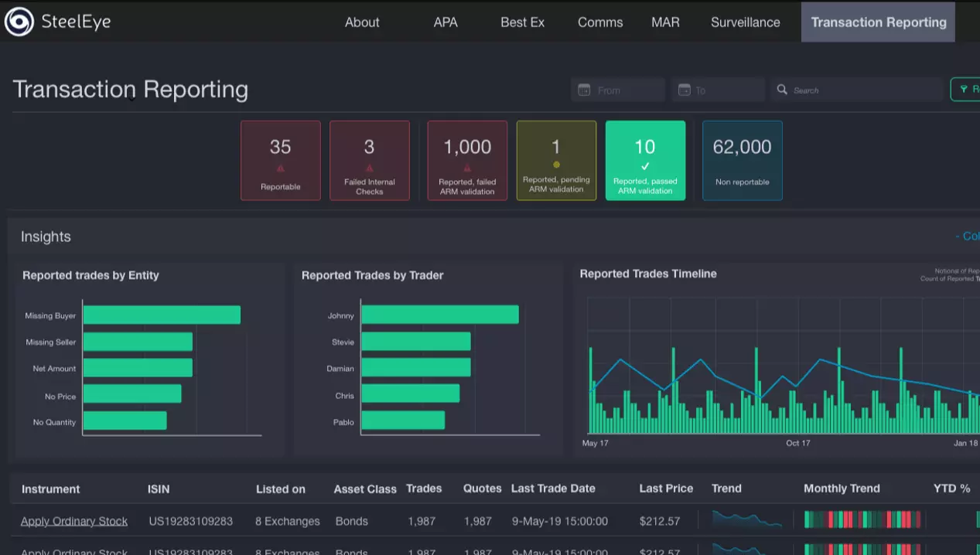
Task: Select the Non reportable filter card
Action: click(x=742, y=160)
